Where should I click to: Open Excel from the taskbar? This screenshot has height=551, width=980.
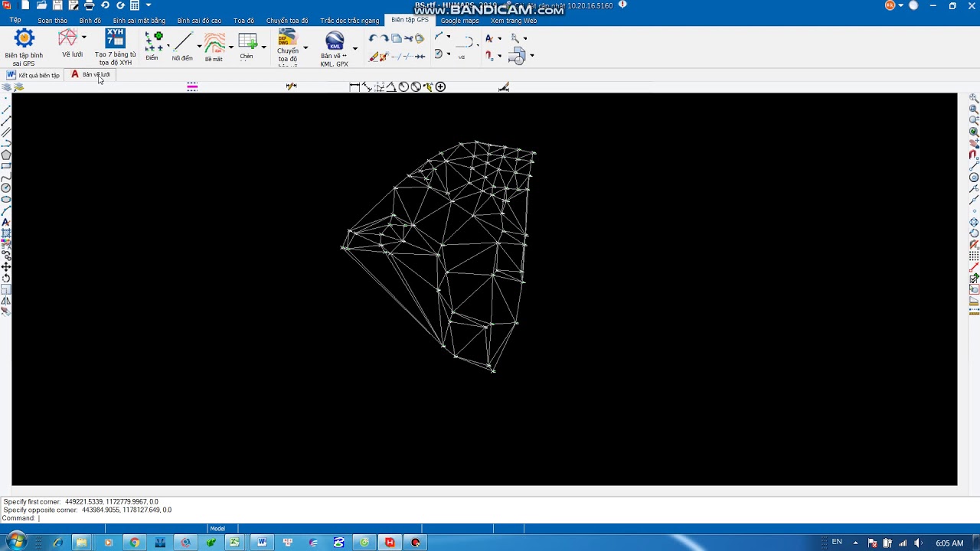coord(235,543)
